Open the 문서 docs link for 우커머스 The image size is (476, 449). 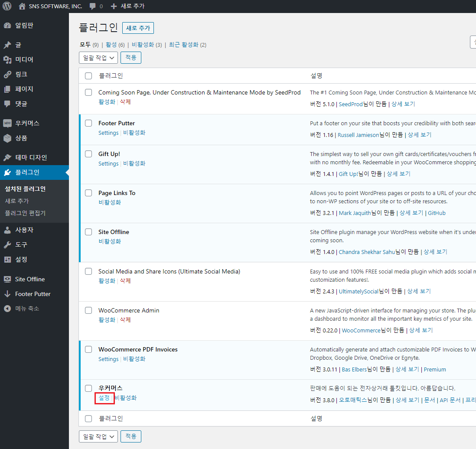(429, 400)
